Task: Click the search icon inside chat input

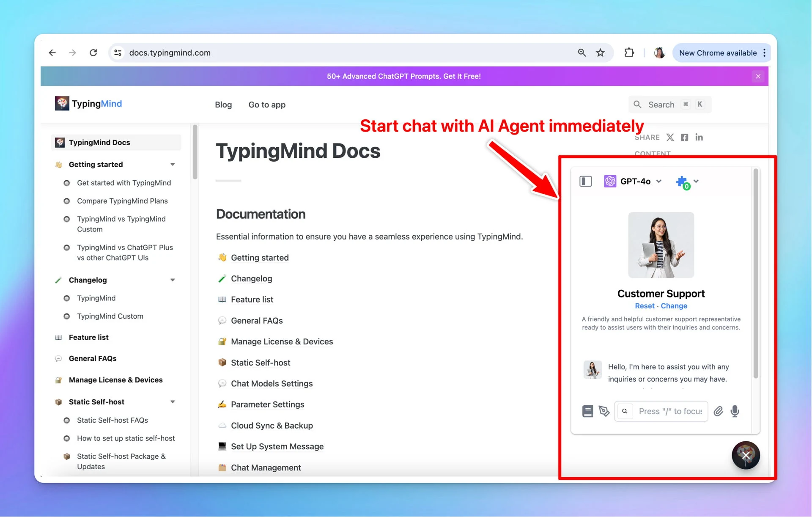Action: pyautogui.click(x=625, y=411)
